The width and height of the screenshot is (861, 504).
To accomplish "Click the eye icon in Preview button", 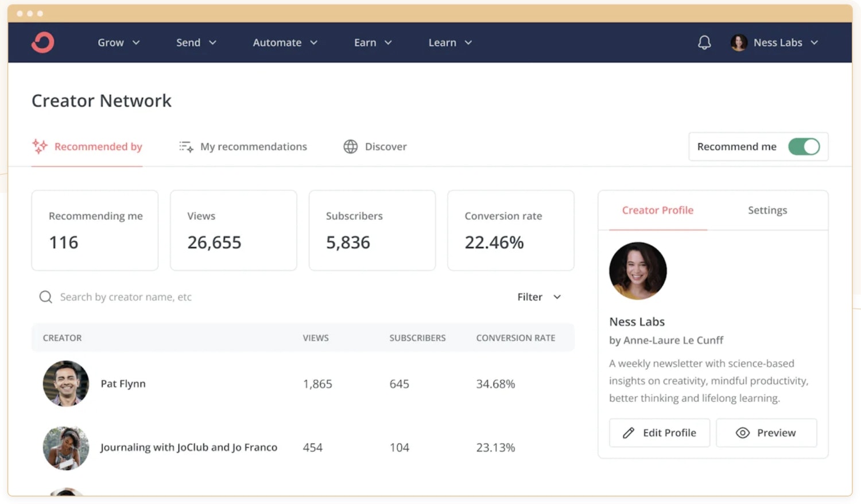I will tap(742, 433).
